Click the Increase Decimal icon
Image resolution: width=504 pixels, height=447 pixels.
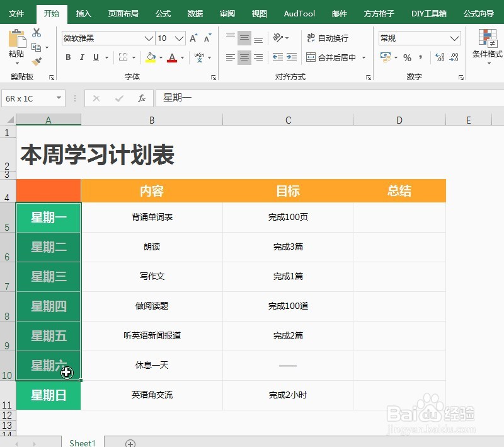click(x=438, y=57)
